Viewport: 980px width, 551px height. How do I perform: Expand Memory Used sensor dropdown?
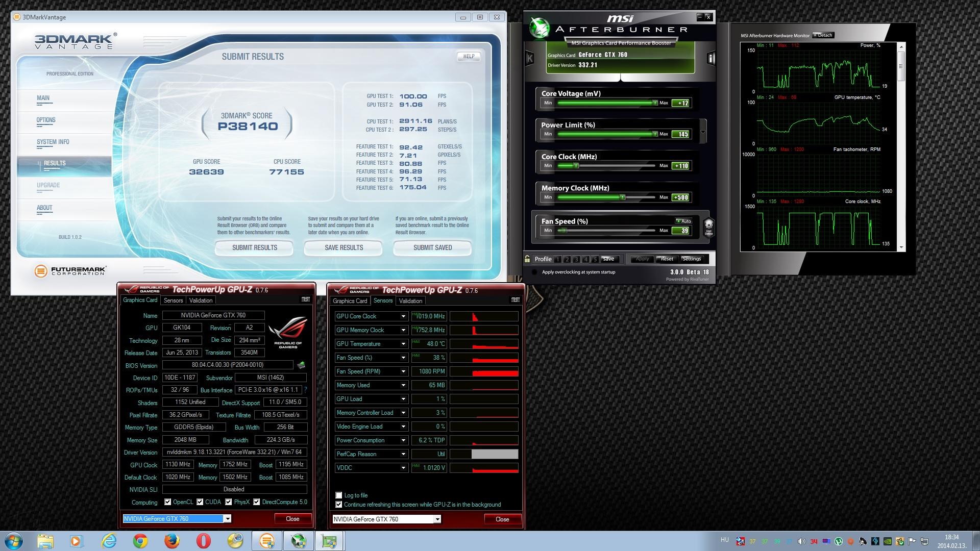point(403,385)
